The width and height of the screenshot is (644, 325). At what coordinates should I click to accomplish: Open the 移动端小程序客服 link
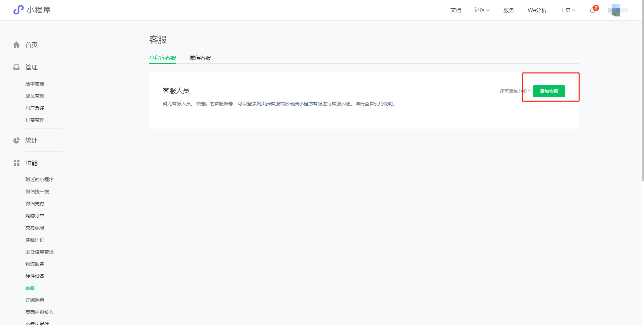[x=303, y=104]
